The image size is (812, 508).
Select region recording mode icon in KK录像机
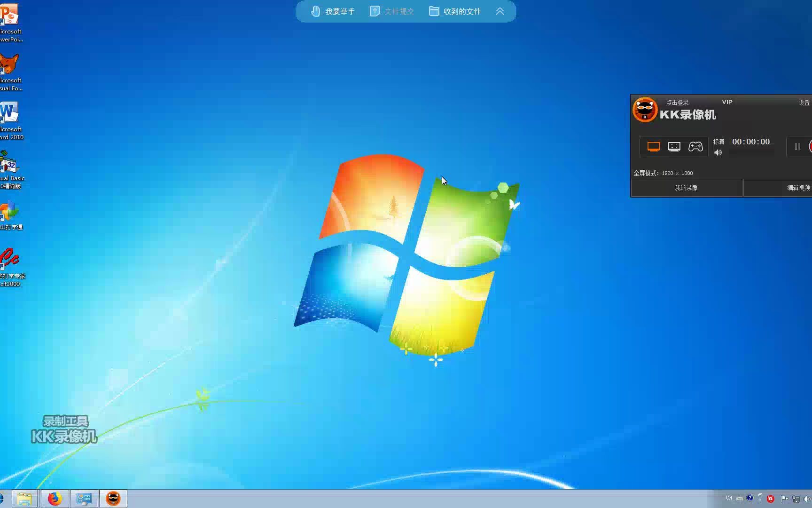click(674, 147)
